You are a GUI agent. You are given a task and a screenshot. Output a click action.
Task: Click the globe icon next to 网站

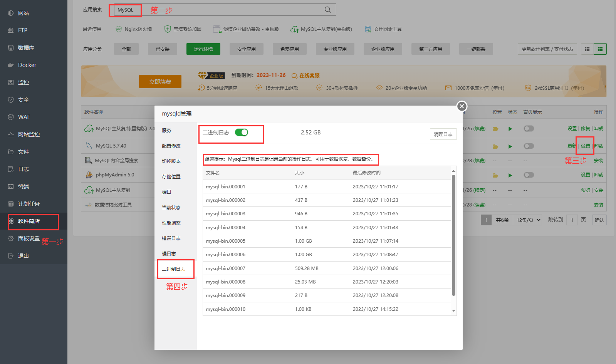tap(11, 13)
